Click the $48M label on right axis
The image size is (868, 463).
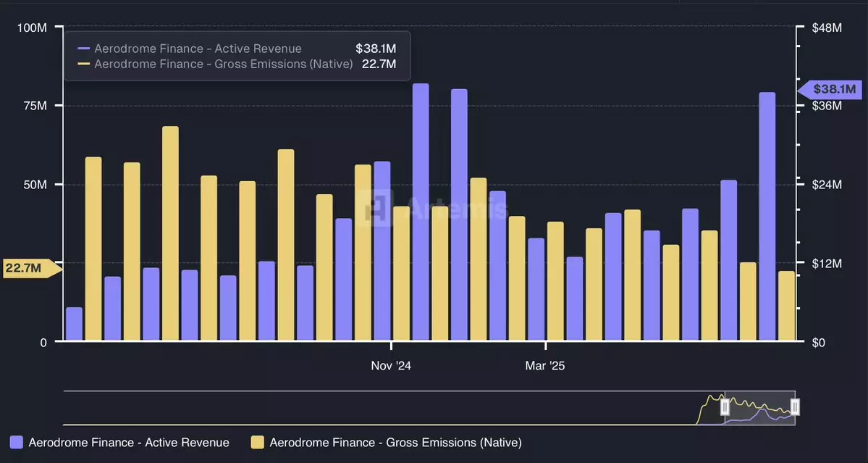pos(827,28)
